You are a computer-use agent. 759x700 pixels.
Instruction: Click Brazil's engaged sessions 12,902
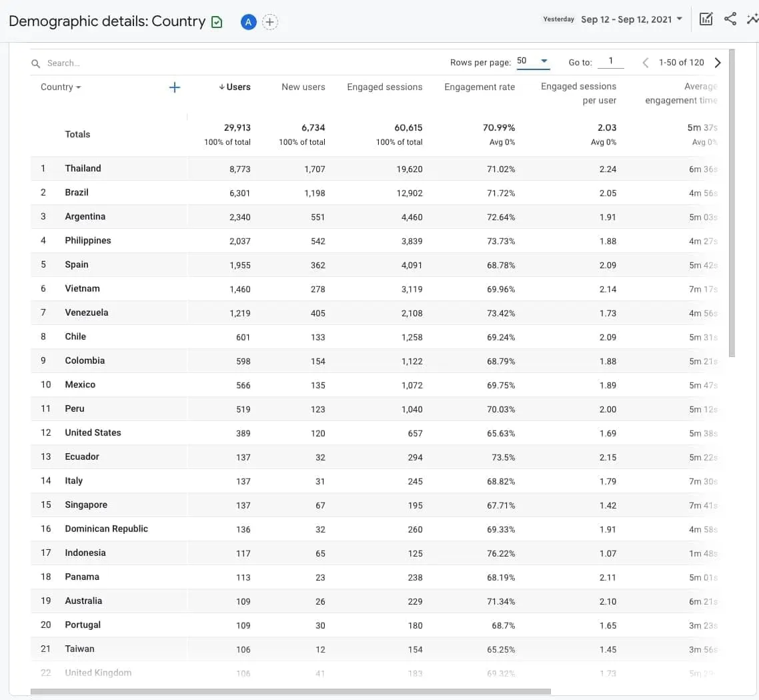410,194
